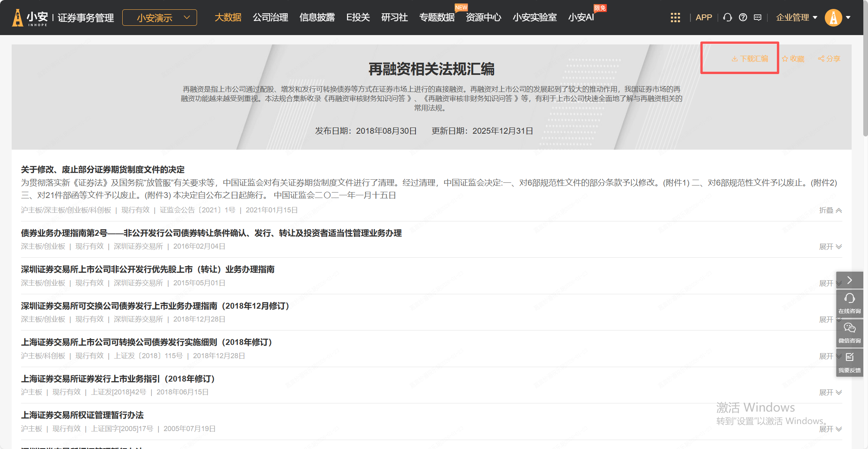Open the 小安演示 company dropdown
868x449 pixels.
(160, 18)
